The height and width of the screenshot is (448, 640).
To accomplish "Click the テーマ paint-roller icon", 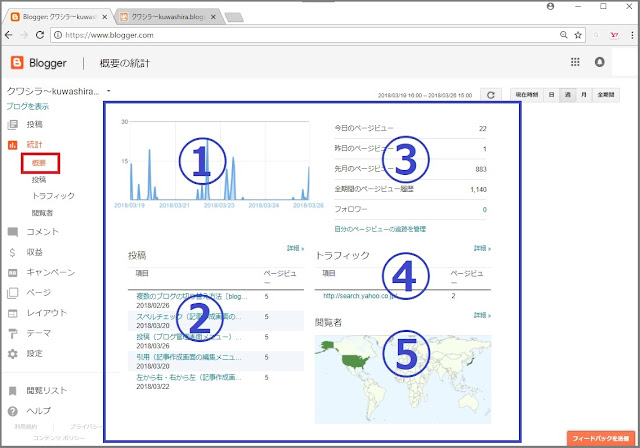I will pos(13,333).
